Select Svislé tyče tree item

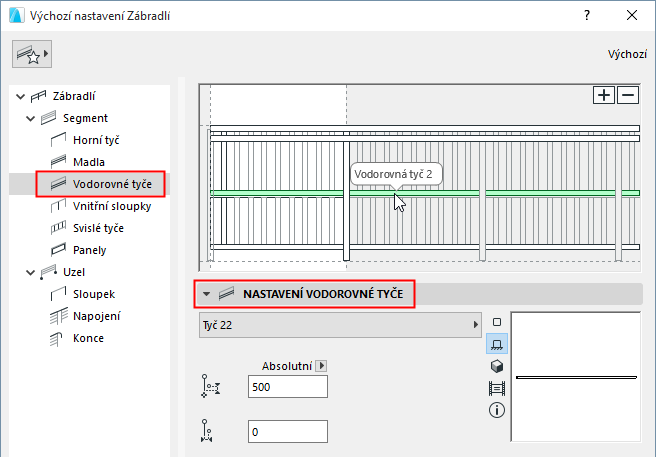pyautogui.click(x=98, y=228)
